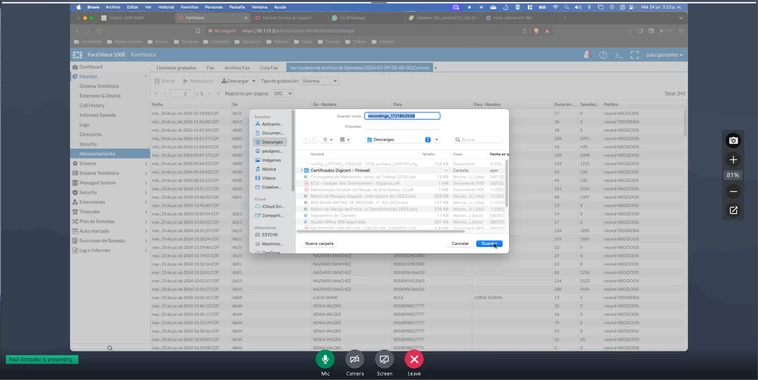
Task: Expand Log e Informes in the sidebar
Action: click(x=110, y=250)
